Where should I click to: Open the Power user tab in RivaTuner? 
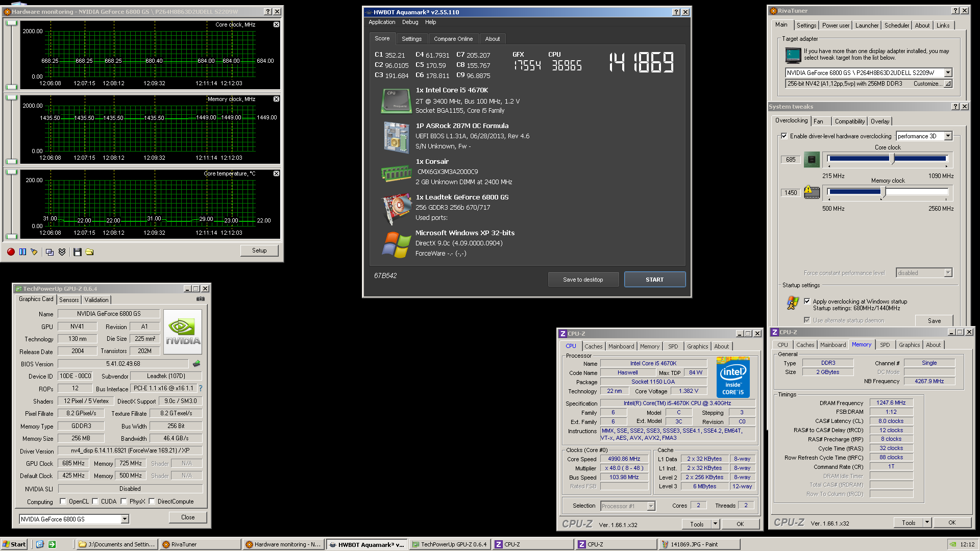(x=836, y=26)
